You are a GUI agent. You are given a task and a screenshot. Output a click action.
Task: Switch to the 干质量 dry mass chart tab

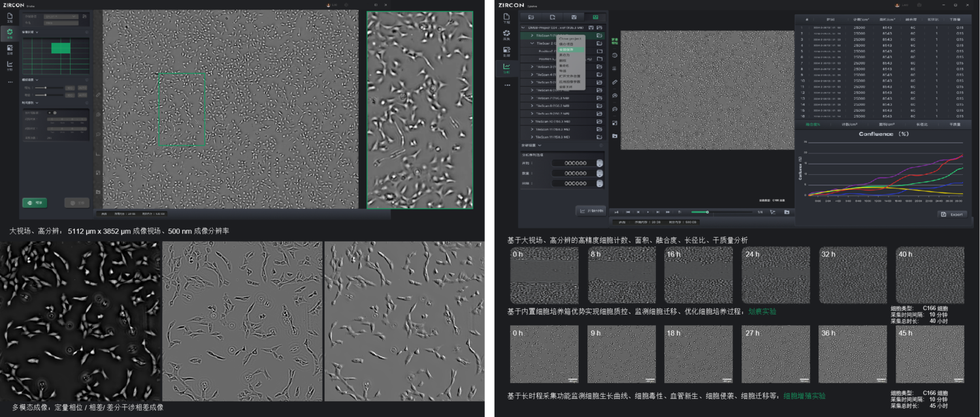point(955,124)
